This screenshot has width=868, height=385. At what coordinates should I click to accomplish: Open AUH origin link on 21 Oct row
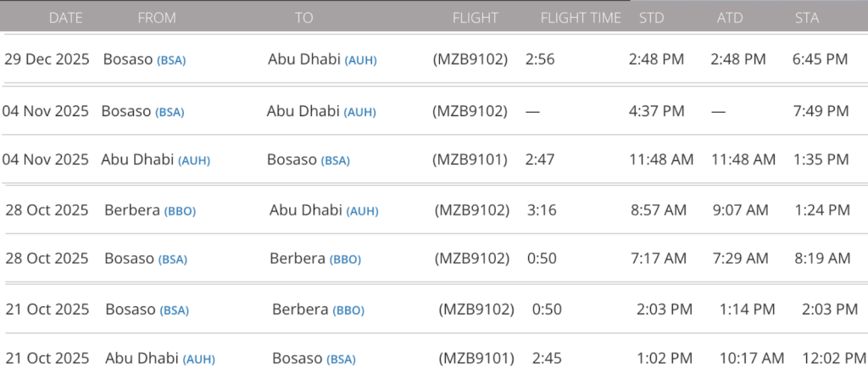[x=198, y=360]
